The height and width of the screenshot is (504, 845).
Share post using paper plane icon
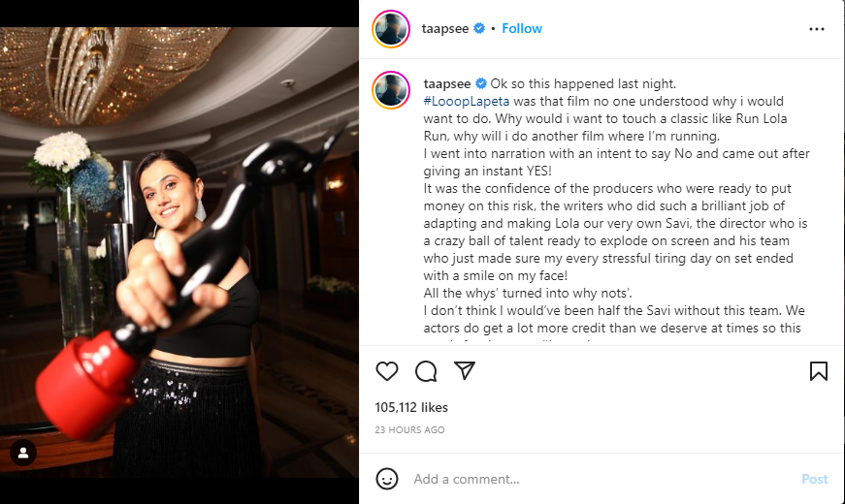click(465, 371)
